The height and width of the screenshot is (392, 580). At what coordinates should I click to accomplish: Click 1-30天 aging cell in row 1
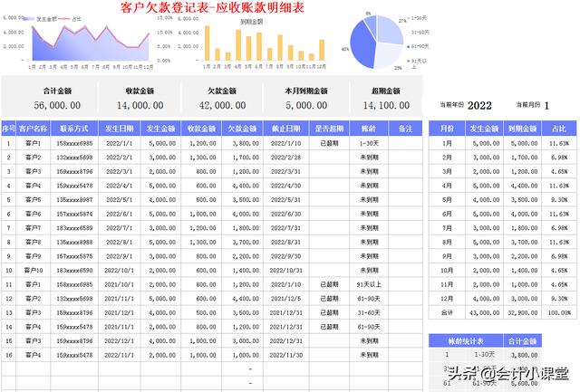369,143
